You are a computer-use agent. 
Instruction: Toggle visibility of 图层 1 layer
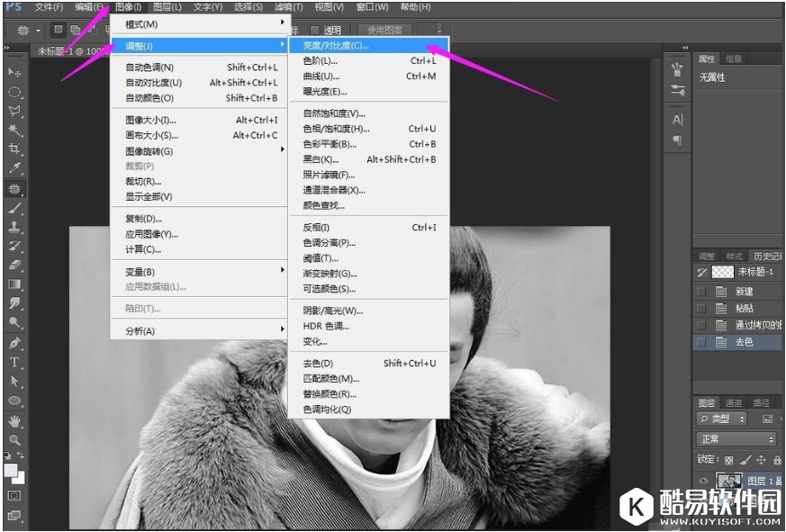pos(704,481)
